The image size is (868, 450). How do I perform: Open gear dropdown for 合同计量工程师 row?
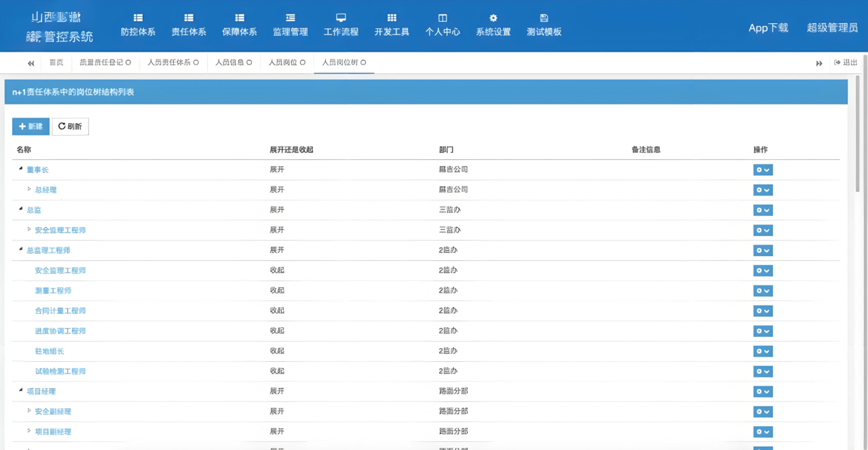tap(763, 311)
